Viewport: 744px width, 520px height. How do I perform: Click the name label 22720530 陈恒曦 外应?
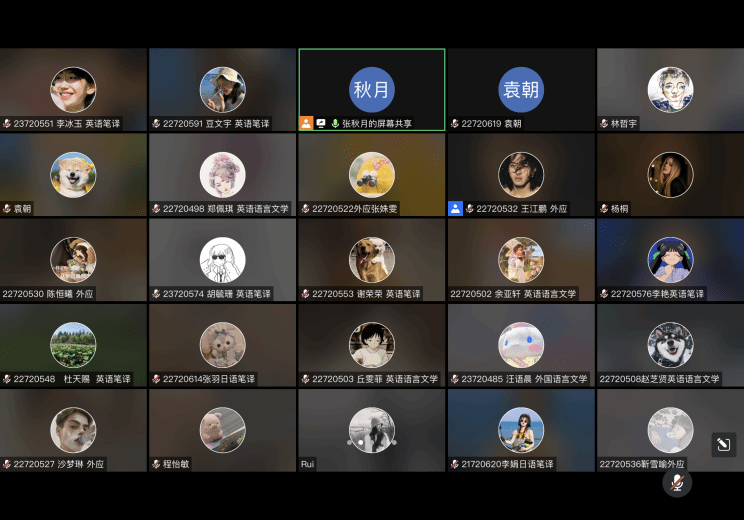tap(48, 294)
